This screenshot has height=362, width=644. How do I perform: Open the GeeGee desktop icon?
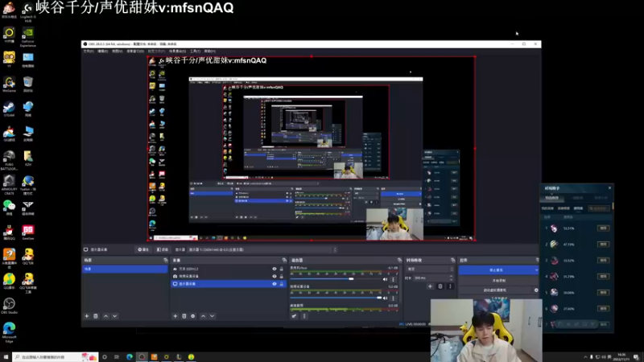[x=28, y=232]
